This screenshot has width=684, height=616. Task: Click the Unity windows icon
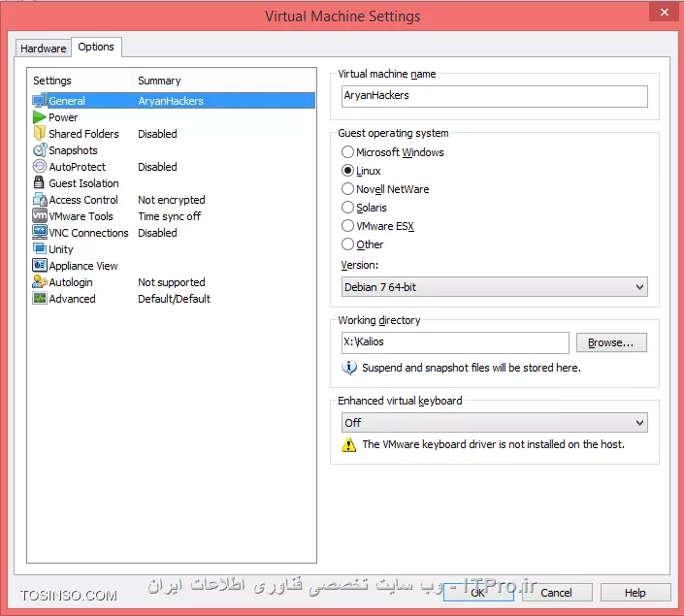[40, 248]
